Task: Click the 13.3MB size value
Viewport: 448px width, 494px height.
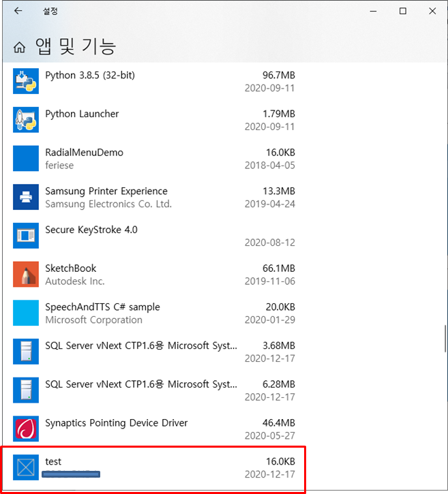Action: (x=279, y=191)
